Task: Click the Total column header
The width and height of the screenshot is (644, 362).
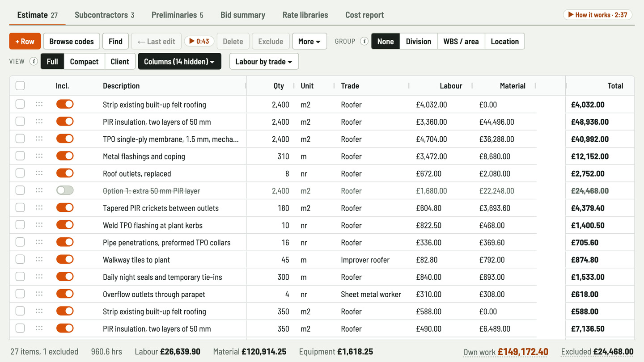Action: coord(615,86)
